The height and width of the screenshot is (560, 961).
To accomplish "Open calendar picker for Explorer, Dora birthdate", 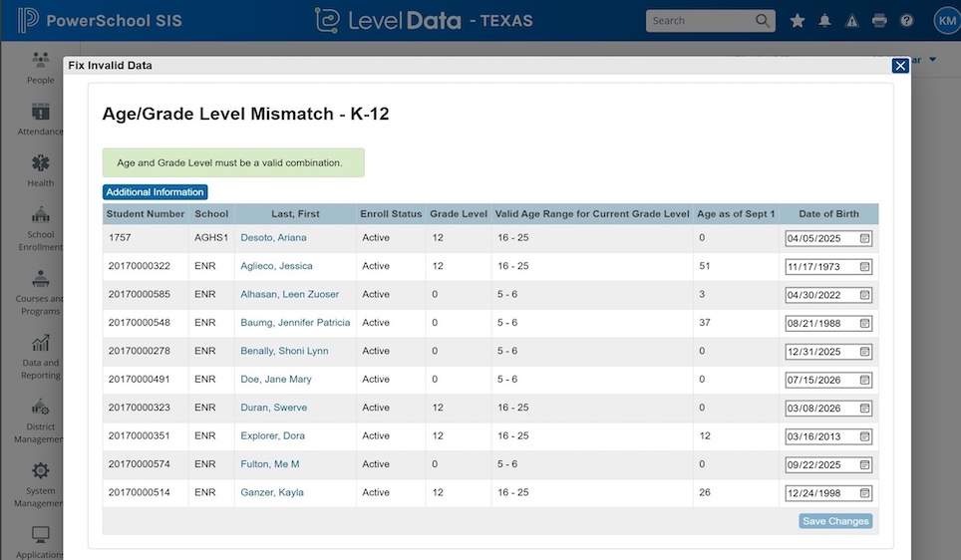I will pyautogui.click(x=864, y=436).
